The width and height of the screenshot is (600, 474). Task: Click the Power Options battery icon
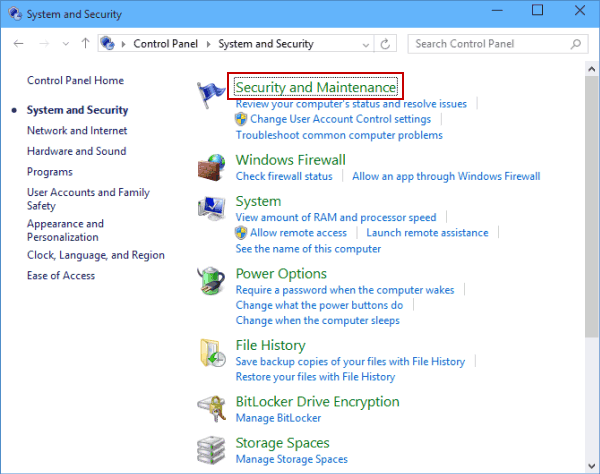[x=211, y=281]
